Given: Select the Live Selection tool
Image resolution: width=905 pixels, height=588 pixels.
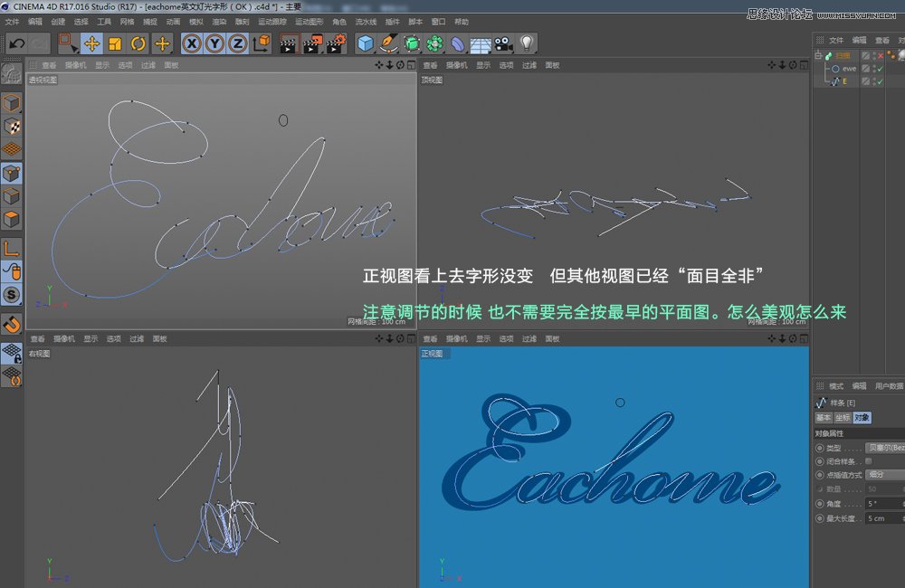Looking at the screenshot, I should 67,43.
